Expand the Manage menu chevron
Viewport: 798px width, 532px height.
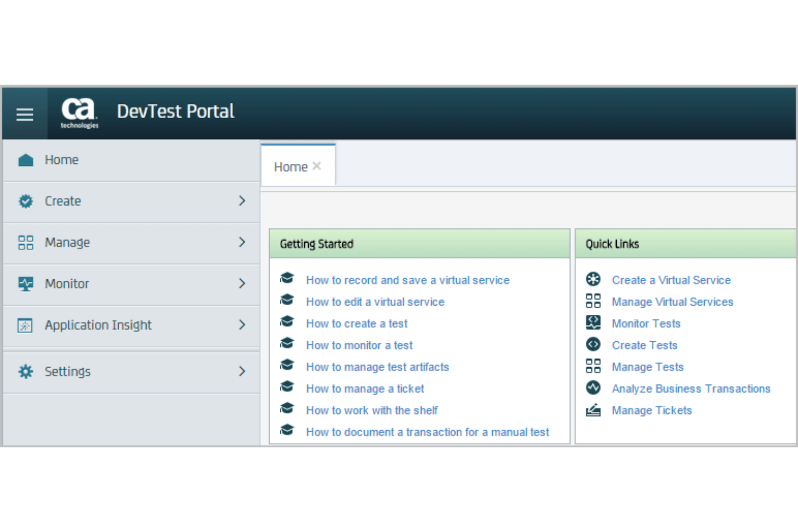pyautogui.click(x=242, y=243)
